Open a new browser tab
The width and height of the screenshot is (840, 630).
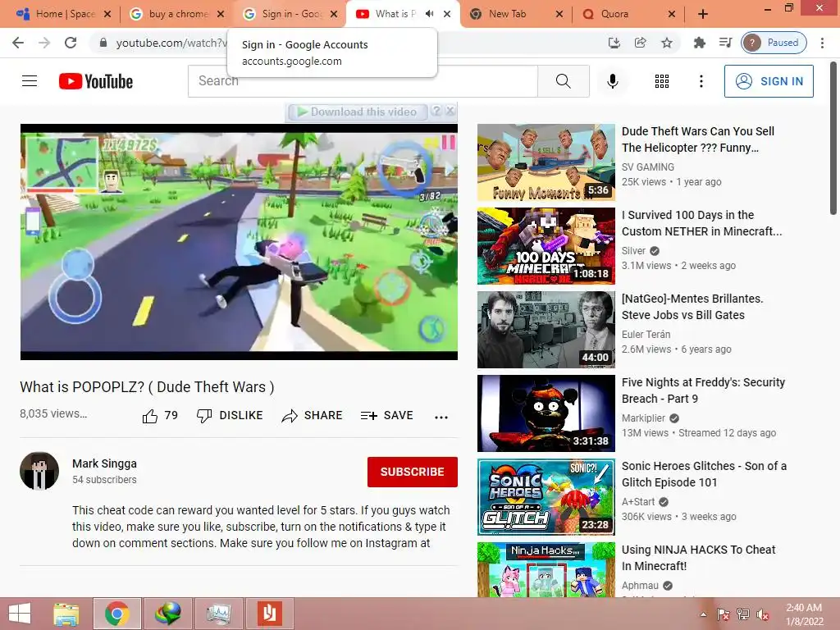click(703, 14)
